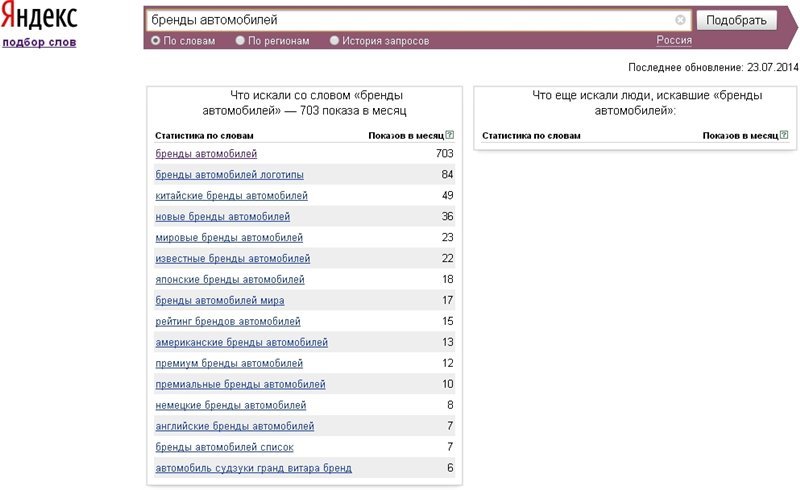Viewport: 800px width, 490px height.
Task: Clear the search field with the X icon
Action: (680, 20)
